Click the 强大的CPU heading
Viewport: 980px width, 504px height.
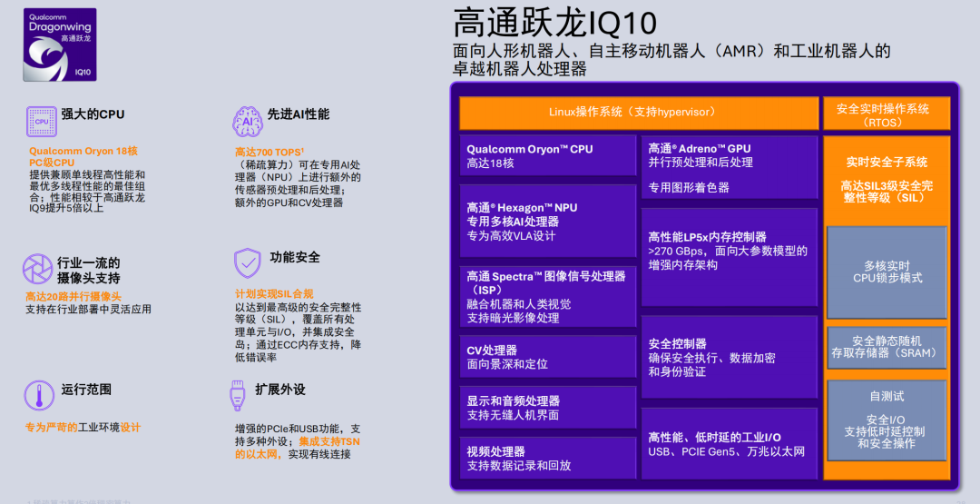click(x=93, y=114)
